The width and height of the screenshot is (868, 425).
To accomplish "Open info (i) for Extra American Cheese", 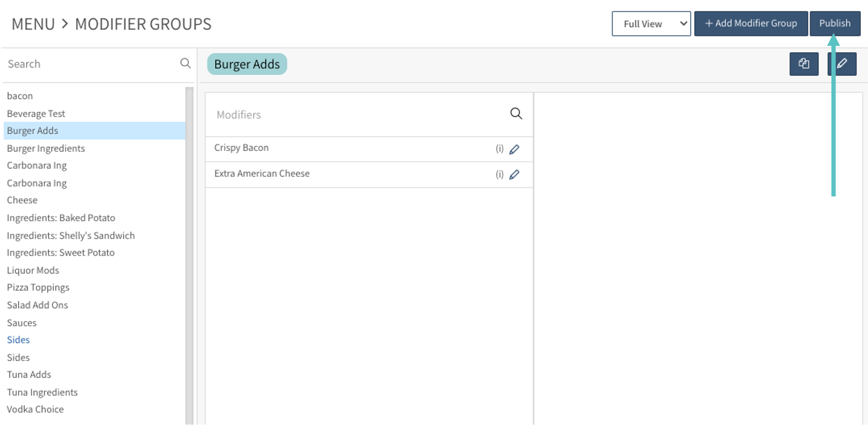I will click(499, 174).
